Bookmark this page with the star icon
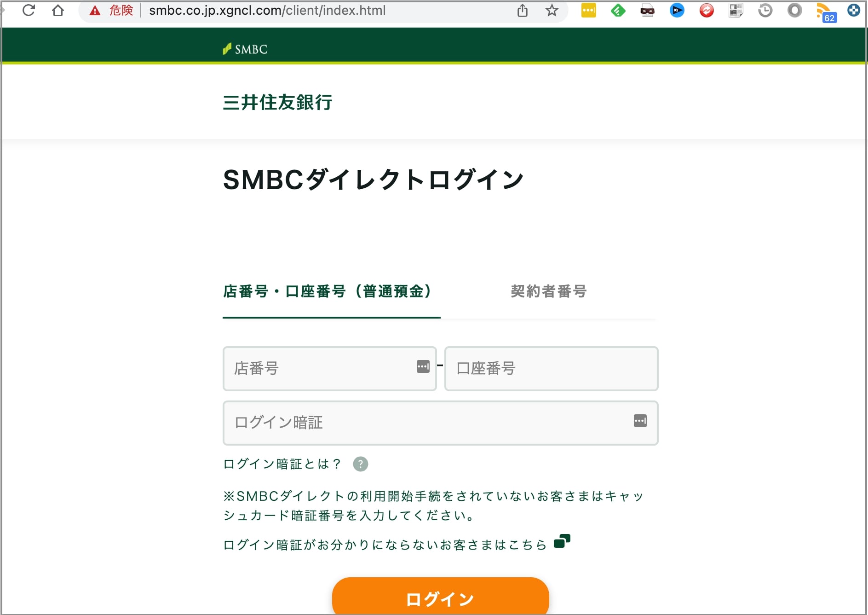Screen dimensions: 868x615 (552, 10)
